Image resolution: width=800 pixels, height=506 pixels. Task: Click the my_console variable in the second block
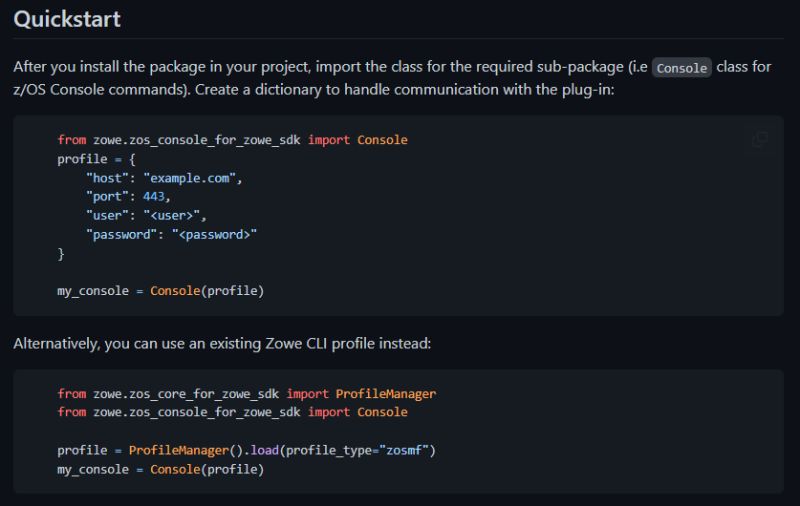pyautogui.click(x=93, y=469)
